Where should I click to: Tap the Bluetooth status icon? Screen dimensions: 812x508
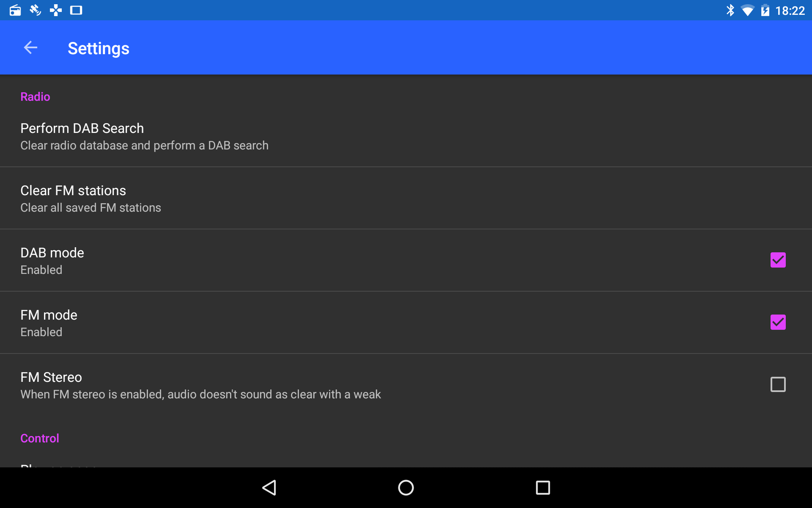[730, 10]
